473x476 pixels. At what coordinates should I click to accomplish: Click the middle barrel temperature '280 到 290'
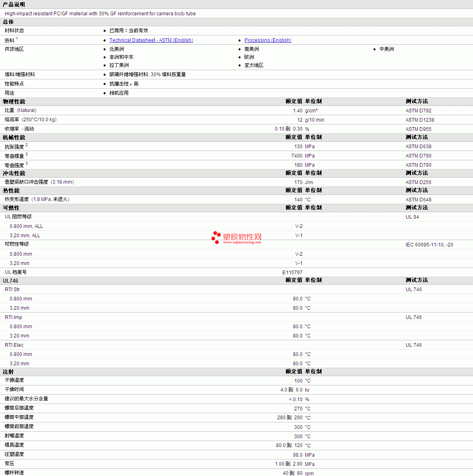(x=290, y=418)
